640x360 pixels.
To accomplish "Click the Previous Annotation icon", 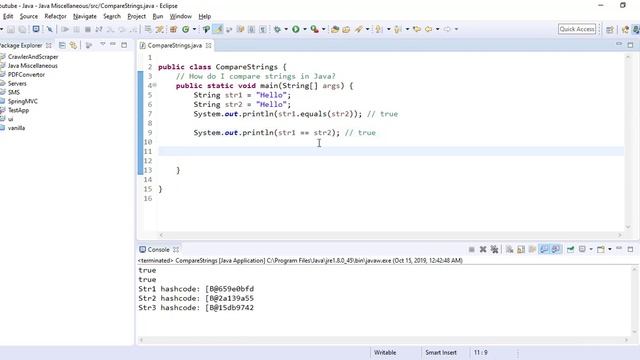I will point(398,29).
